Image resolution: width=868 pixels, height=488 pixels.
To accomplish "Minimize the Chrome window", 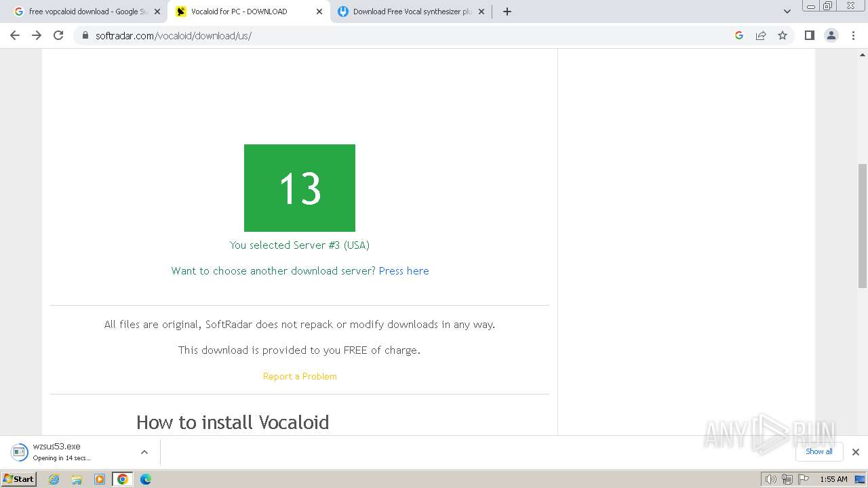I will pos(811,6).
